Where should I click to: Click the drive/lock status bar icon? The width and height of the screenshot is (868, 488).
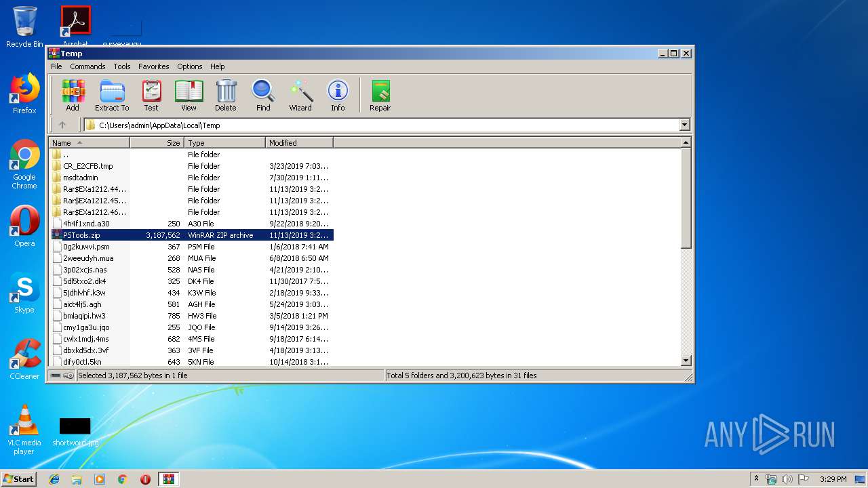click(62, 375)
